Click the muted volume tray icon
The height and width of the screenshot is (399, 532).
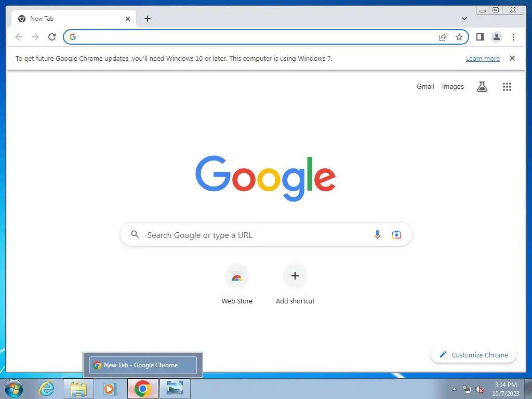[480, 390]
